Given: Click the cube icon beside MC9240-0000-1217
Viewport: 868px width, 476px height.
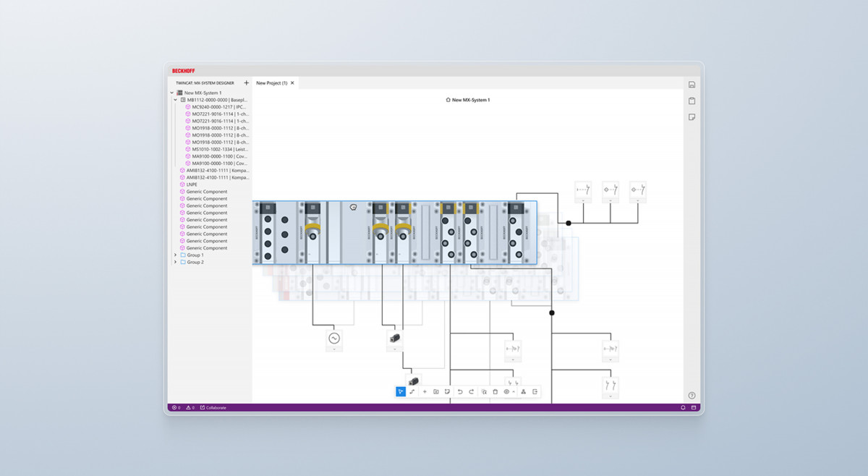Looking at the screenshot, I should coord(188,107).
